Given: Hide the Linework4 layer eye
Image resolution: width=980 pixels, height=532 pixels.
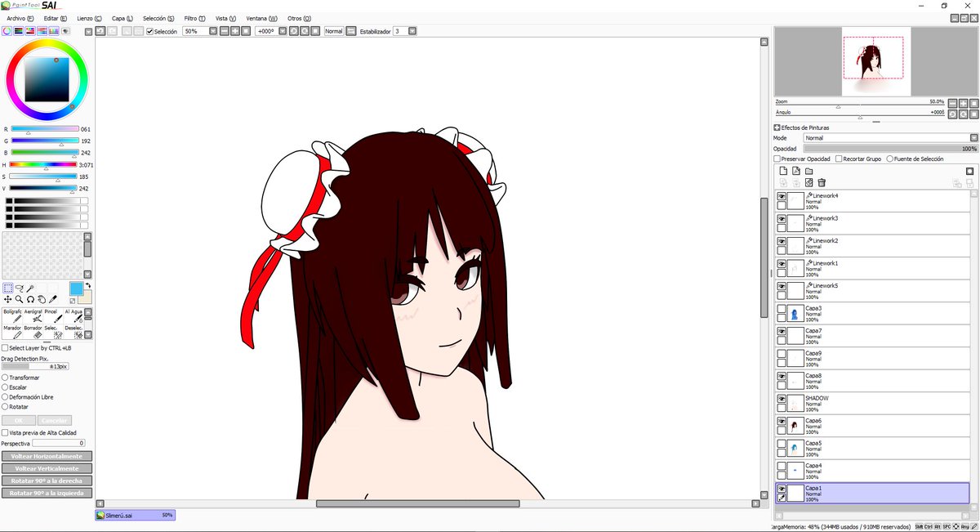Looking at the screenshot, I should pos(782,197).
